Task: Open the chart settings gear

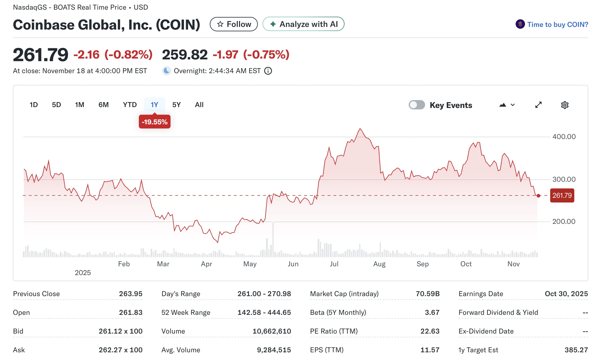Action: pyautogui.click(x=565, y=105)
